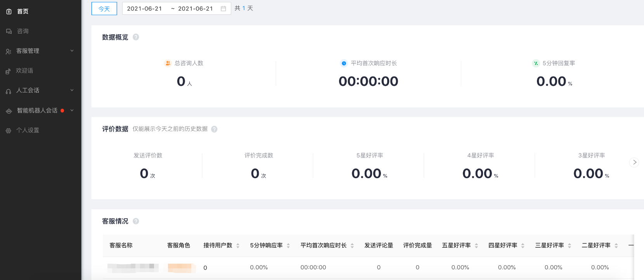Click the 00:00:00 average response value in overview

pyautogui.click(x=369, y=81)
